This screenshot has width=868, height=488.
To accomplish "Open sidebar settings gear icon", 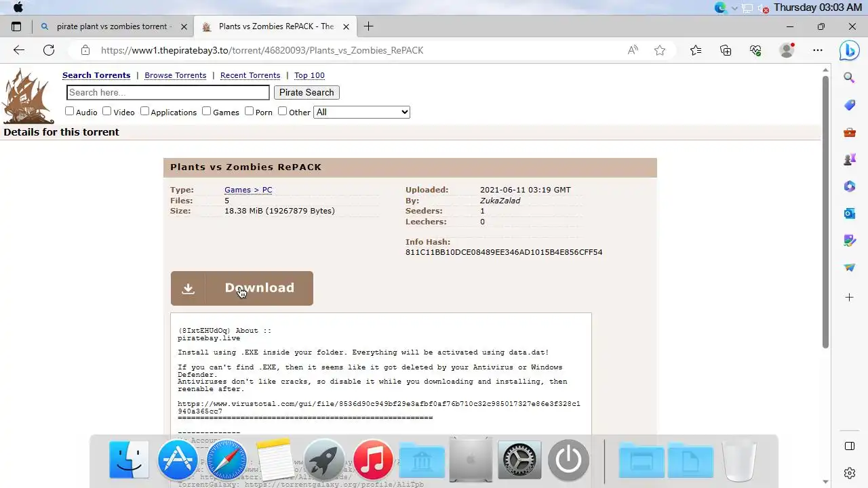I will (849, 473).
